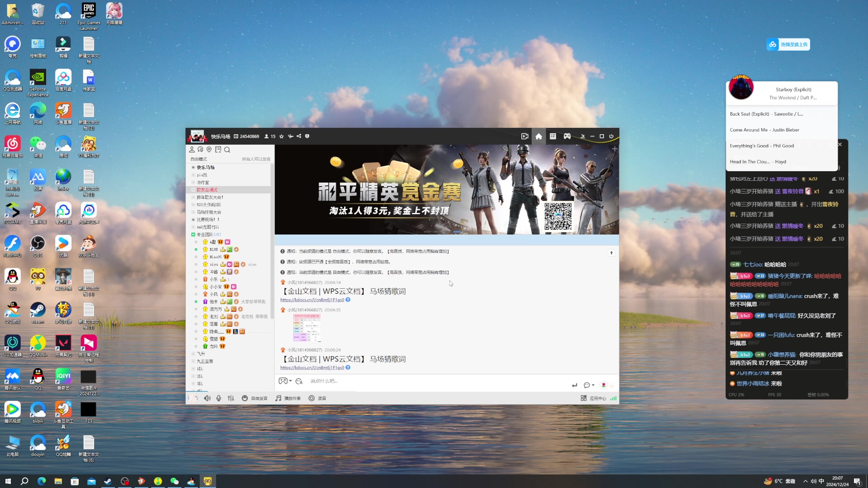The image size is (868, 488).
Task: Expand the pia戏 sub-channel
Action: pos(193,175)
